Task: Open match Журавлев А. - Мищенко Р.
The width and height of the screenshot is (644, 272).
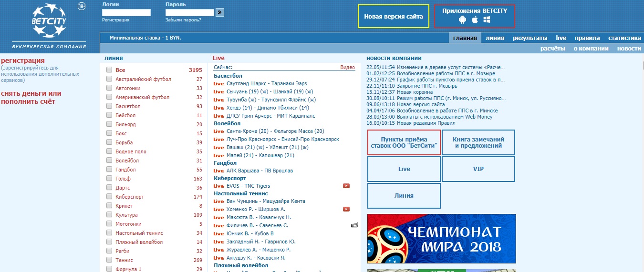Action: click(259, 250)
